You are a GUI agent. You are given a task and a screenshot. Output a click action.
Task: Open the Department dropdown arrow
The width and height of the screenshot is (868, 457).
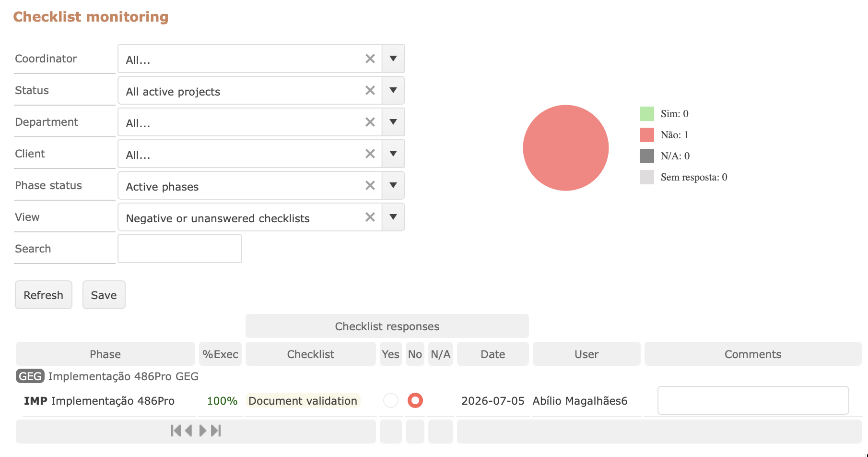(x=393, y=122)
